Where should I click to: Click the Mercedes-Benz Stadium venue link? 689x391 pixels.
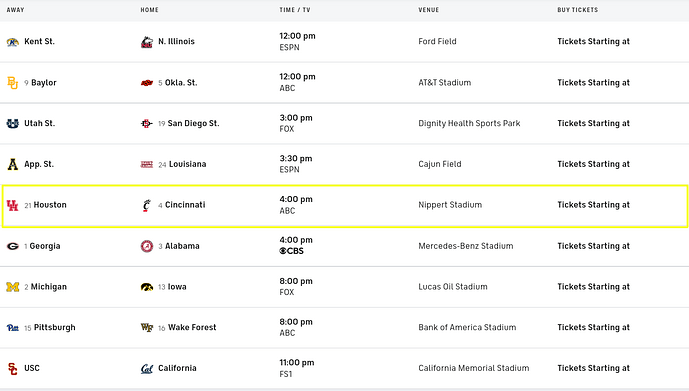(x=465, y=246)
